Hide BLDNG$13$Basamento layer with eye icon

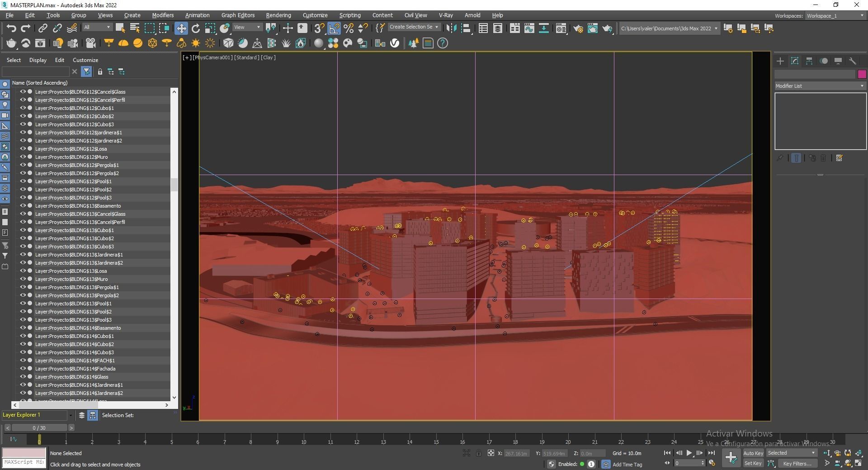pos(23,205)
